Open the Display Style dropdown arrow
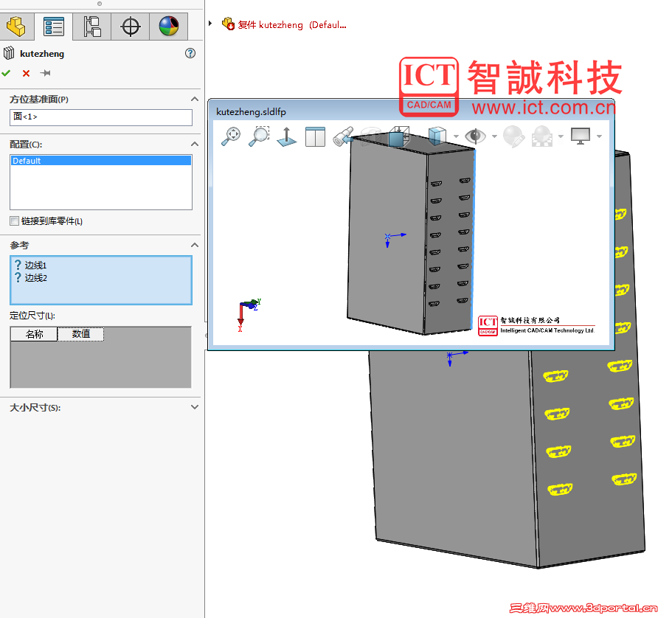 [x=456, y=136]
